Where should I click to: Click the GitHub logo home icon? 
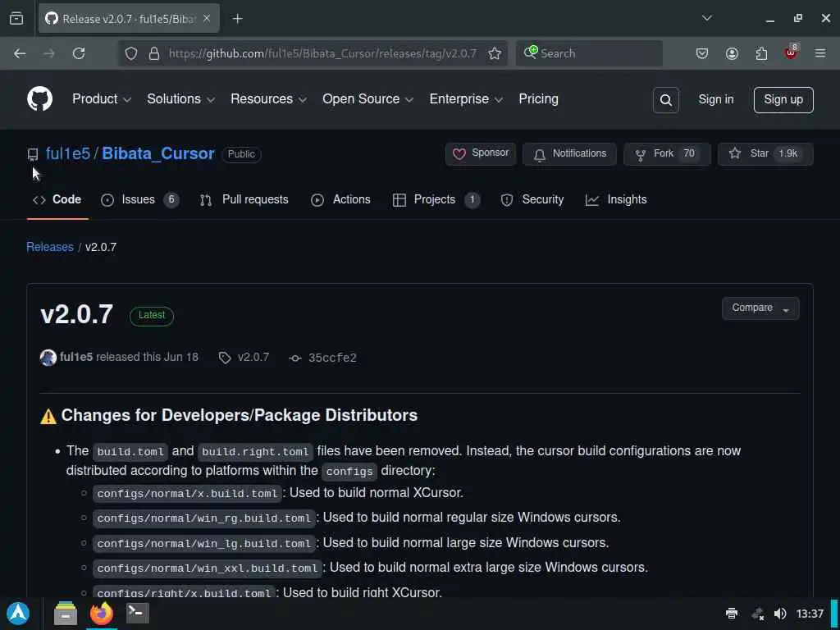(x=39, y=99)
